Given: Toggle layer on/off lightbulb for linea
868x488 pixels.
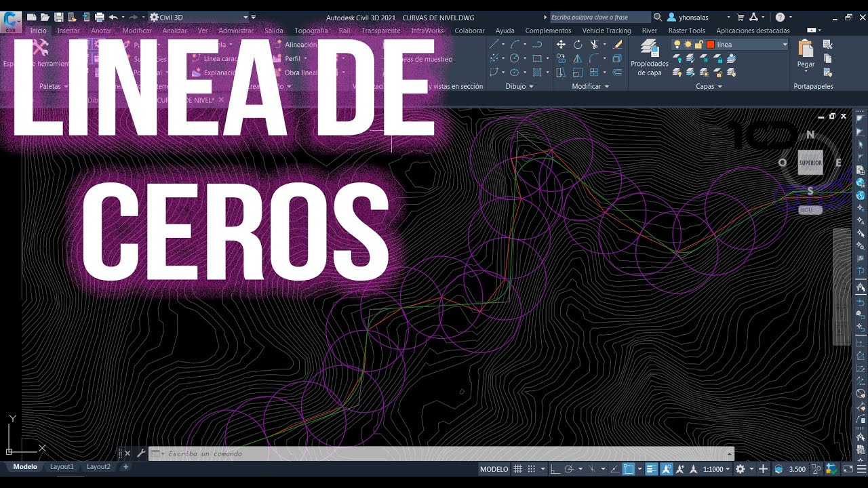Looking at the screenshot, I should [676, 45].
